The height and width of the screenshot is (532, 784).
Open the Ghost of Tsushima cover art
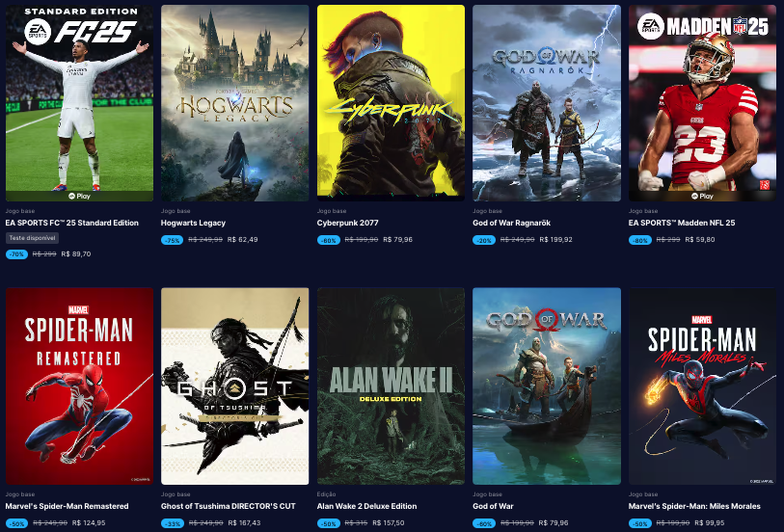coord(235,386)
